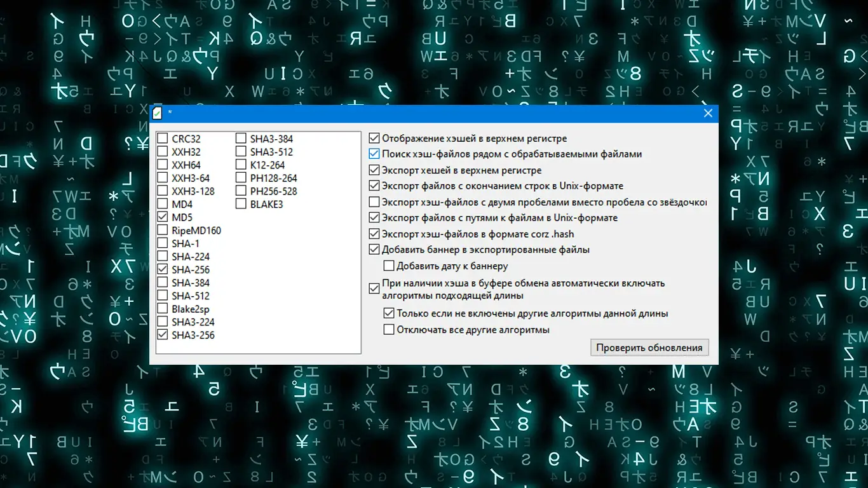868x488 pixels.
Task: Toggle "Отображение хэшей в верхнем регистре"
Action: coord(374,138)
